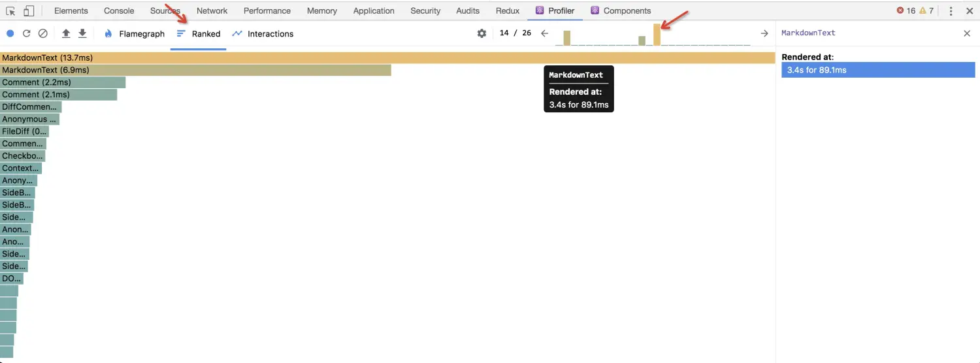Go to the next commit arrow

tap(764, 33)
